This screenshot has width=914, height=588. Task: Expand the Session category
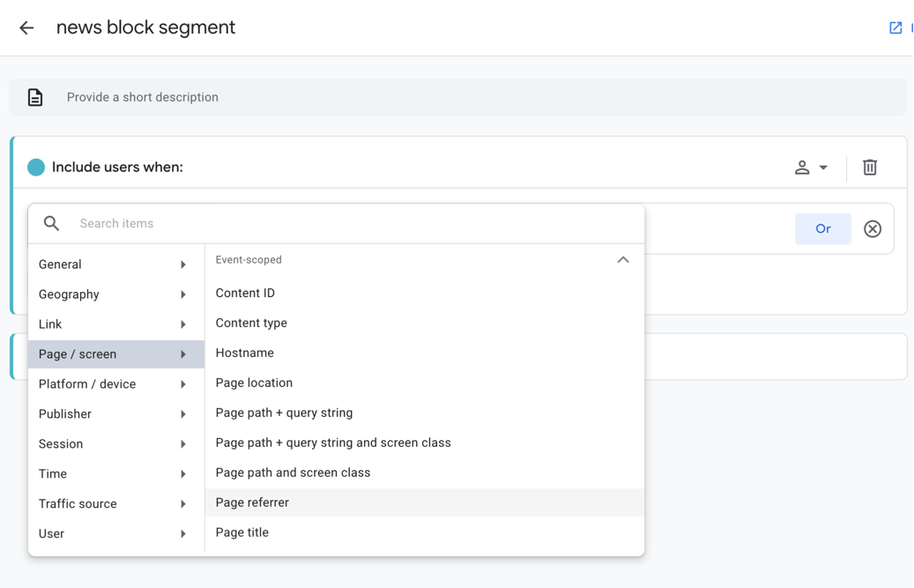116,444
